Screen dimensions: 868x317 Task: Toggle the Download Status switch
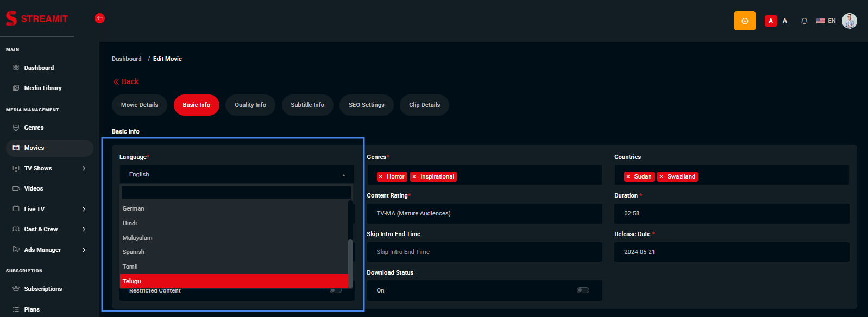point(583,290)
